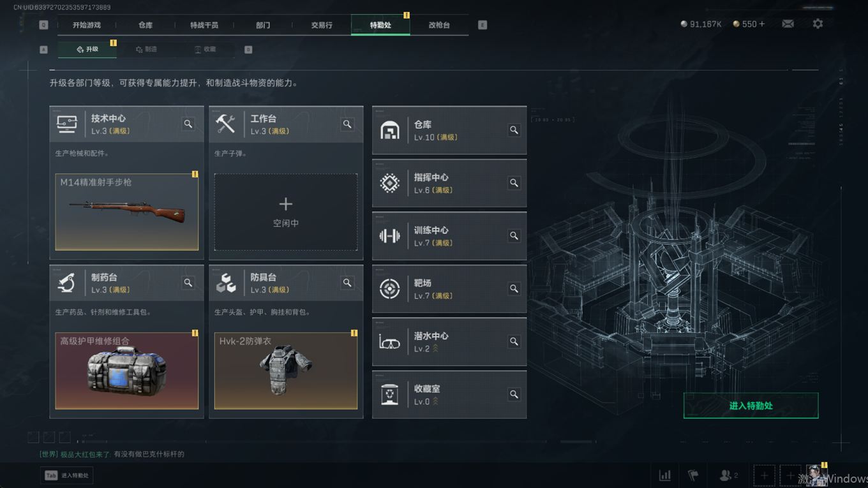The height and width of the screenshot is (488, 868).
Task: Click 进入特勤处 green button
Action: (751, 406)
